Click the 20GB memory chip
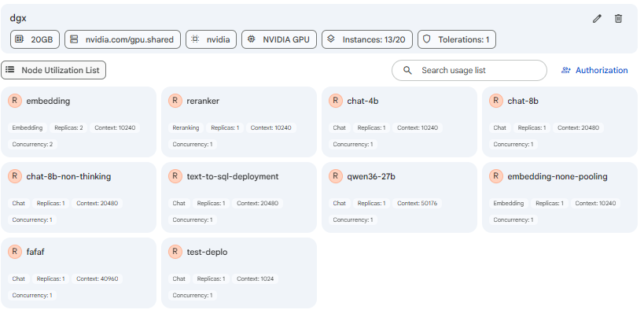Viewport: 644px width, 317px height. [35, 39]
